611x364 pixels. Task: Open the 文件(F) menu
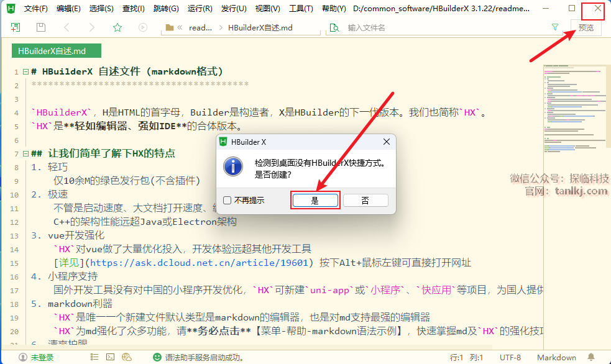click(36, 9)
